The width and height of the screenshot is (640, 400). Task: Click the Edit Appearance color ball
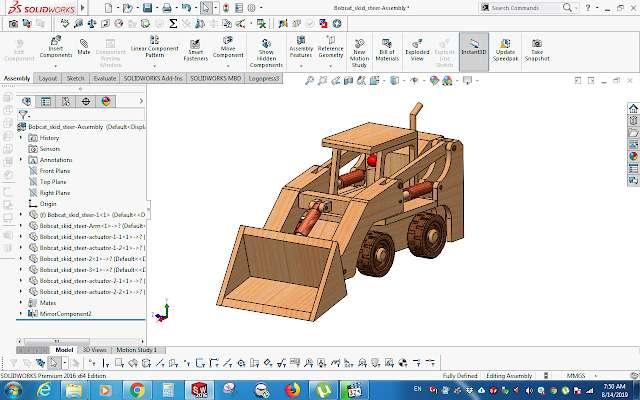[x=434, y=80]
